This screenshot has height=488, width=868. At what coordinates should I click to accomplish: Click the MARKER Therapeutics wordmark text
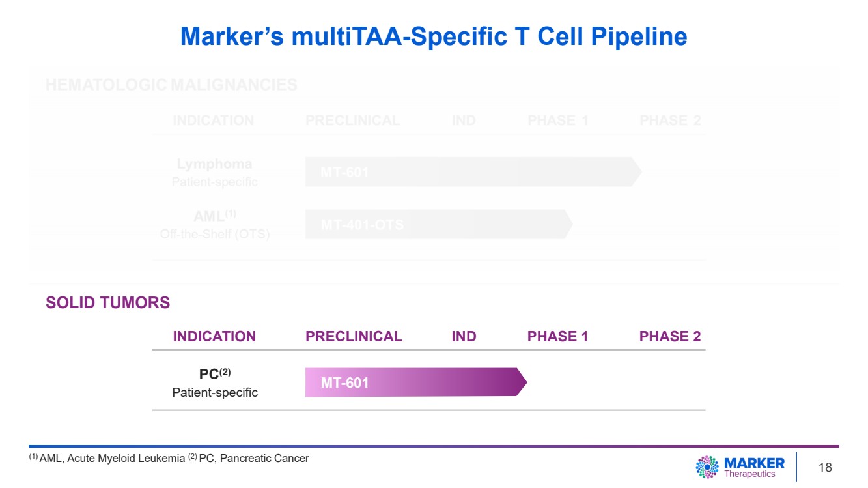(x=754, y=467)
